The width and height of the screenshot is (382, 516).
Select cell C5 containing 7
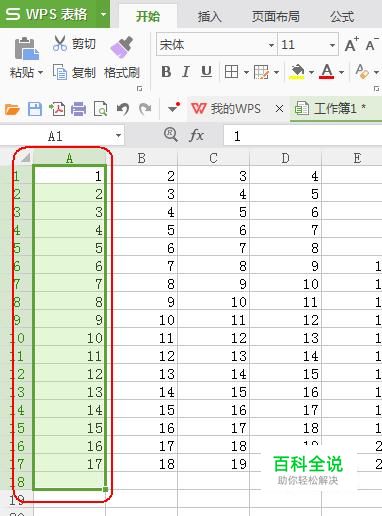[214, 248]
